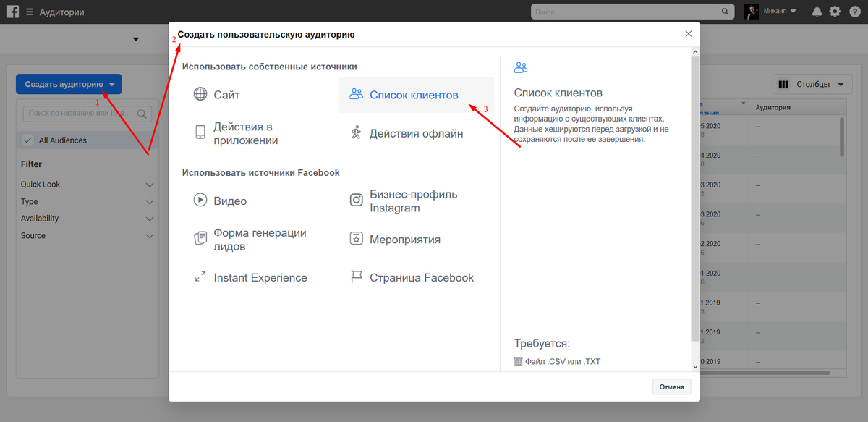Screen dimensions: 868x422
Task: Click the Аудитории page title
Action: pos(61,12)
